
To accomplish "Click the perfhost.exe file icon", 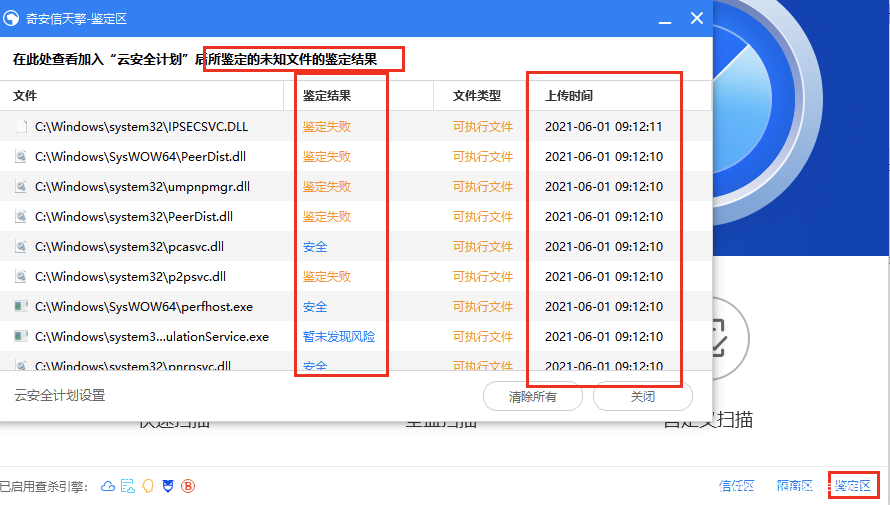I will pyautogui.click(x=21, y=307).
